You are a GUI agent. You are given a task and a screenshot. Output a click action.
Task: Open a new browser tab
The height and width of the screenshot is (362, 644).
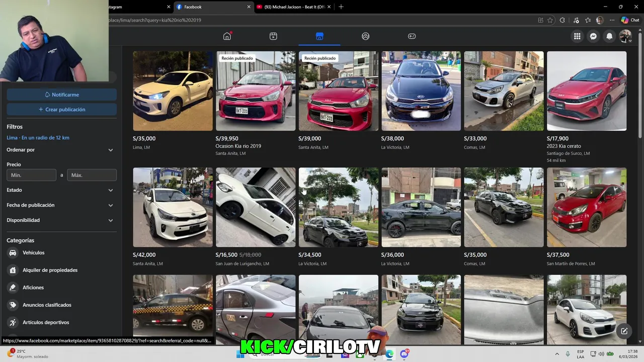[341, 7]
